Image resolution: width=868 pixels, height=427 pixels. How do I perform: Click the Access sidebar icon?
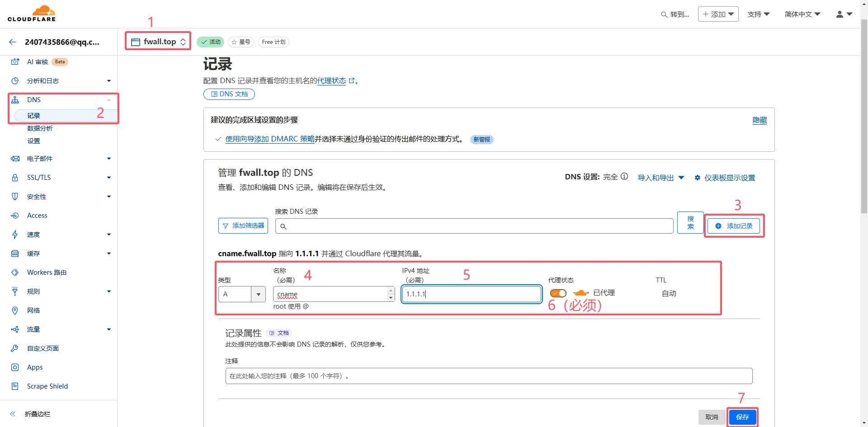click(15, 216)
